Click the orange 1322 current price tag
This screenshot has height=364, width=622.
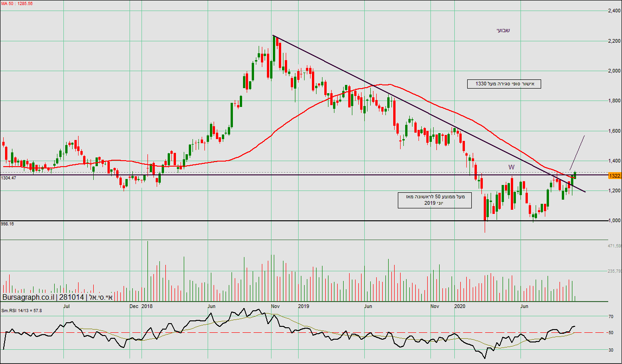pyautogui.click(x=615, y=176)
